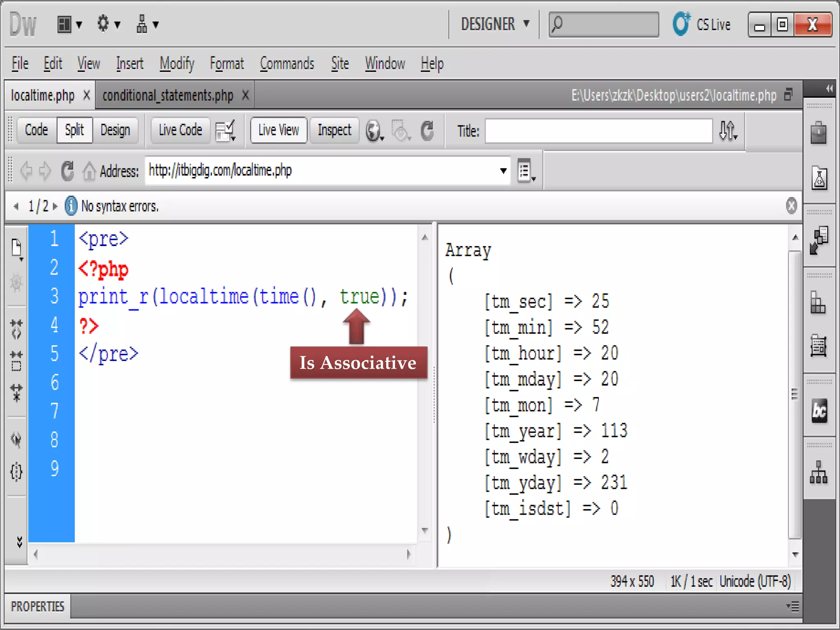Open the Format menu
This screenshot has width=840, height=630.
[x=227, y=64]
